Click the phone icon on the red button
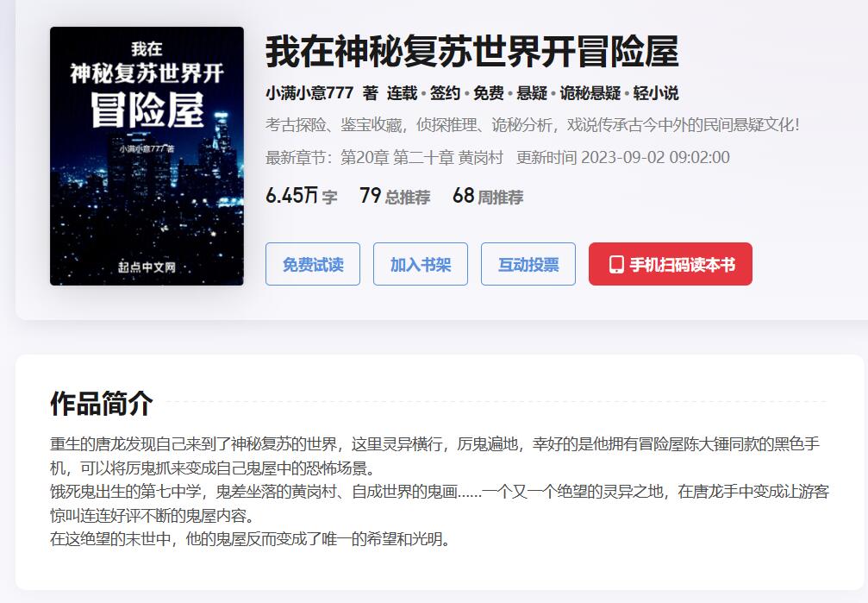868x603 pixels. [616, 265]
